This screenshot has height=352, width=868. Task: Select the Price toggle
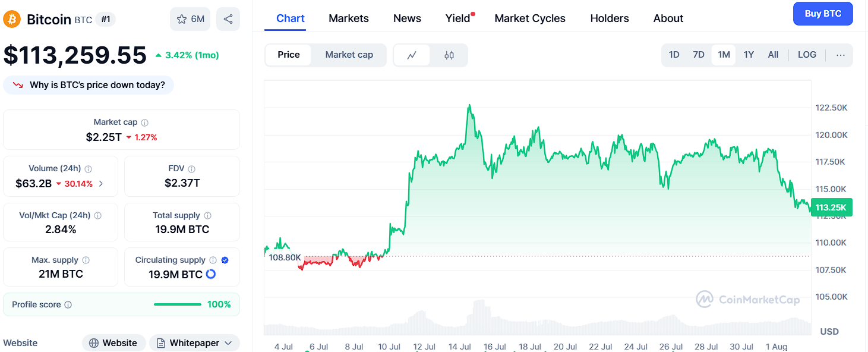tap(289, 55)
